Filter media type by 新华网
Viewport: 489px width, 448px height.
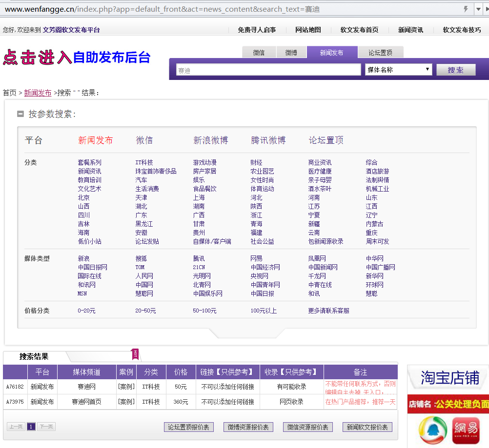pyautogui.click(x=374, y=276)
